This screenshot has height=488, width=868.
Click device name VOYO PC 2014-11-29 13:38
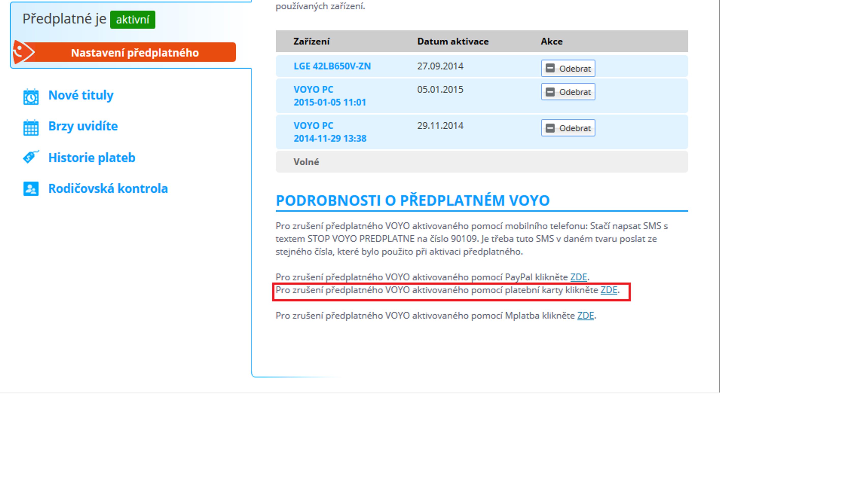[x=330, y=132]
